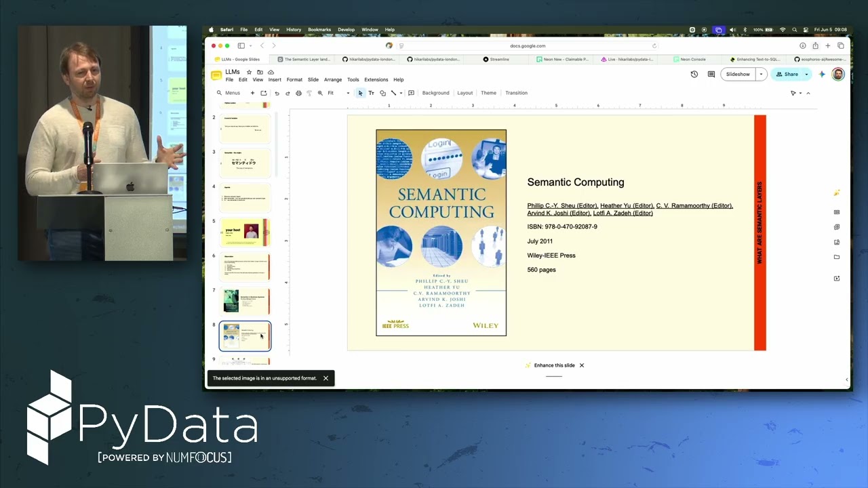Viewport: 868px width, 488px height.
Task: Select the Text box tool
Action: click(x=371, y=93)
